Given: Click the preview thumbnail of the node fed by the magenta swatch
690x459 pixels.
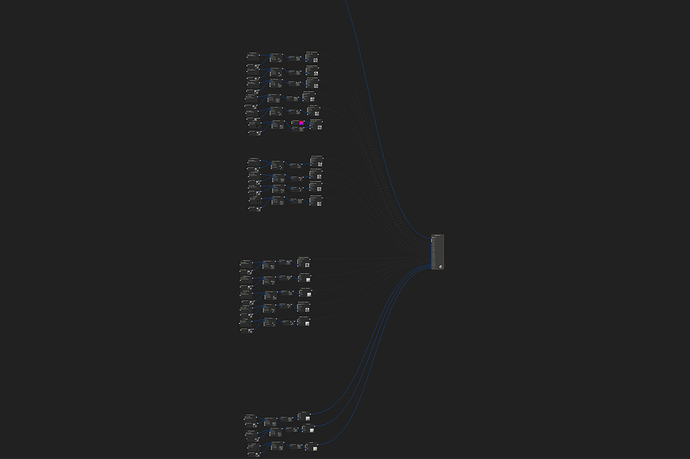Looking at the screenshot, I should [x=320, y=127].
